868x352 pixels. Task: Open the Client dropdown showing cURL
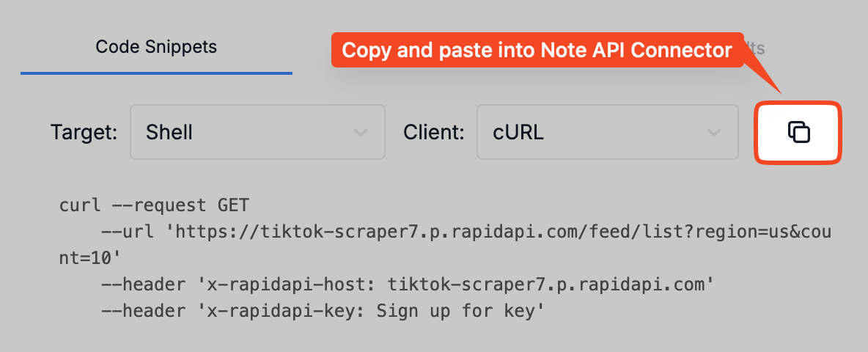pos(607,132)
